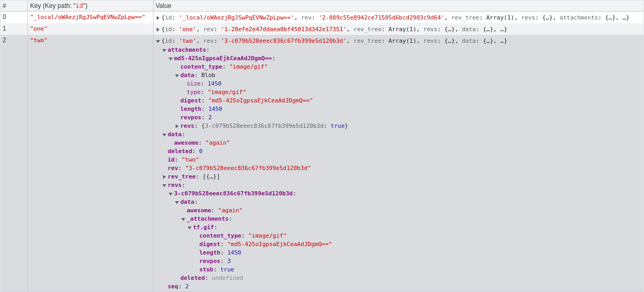Select the key cell "two"
Screen dimensions: 644x292
click(x=90, y=163)
